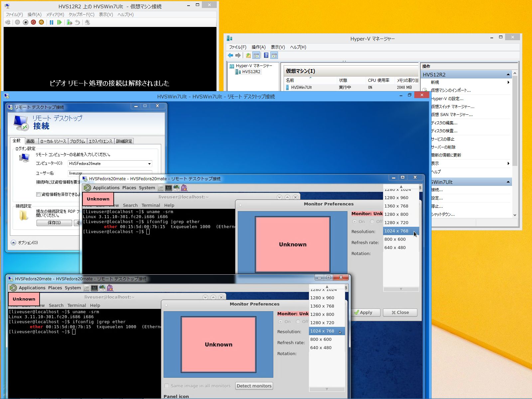Select Off radio in frontmost Monitor Preferences

[298, 322]
